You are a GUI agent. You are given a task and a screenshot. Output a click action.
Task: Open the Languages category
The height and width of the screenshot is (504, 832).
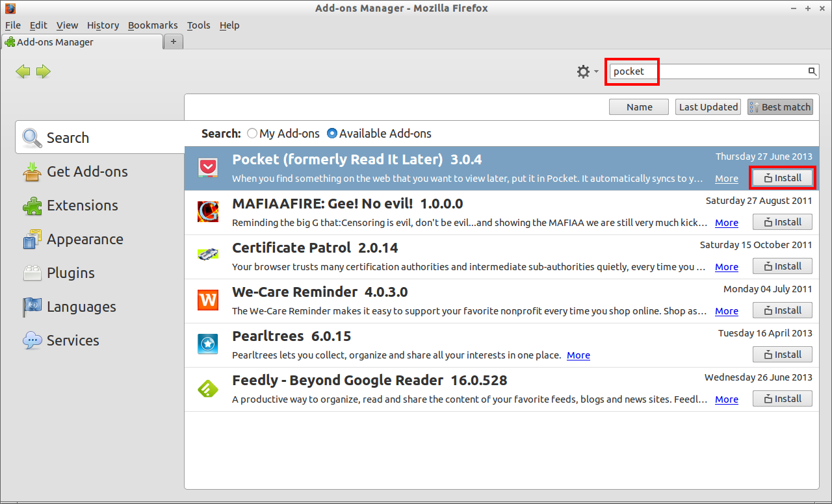click(x=100, y=307)
